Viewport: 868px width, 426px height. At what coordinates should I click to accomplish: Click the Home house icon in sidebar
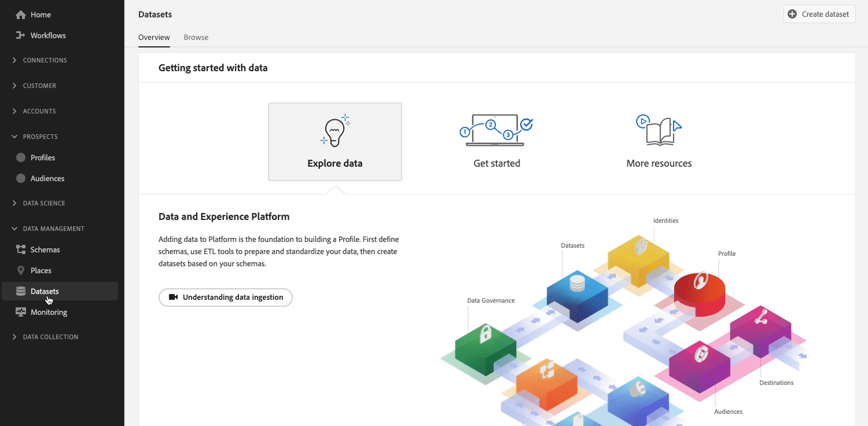[21, 14]
